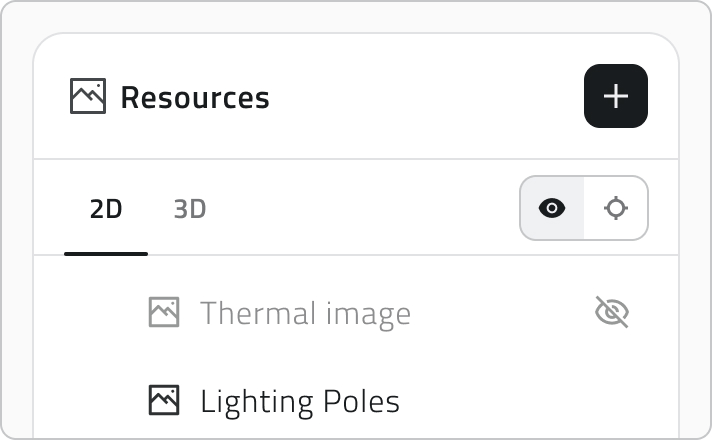Click the underline indicator beneath 2D tab
The height and width of the screenshot is (440, 712).
click(x=106, y=254)
